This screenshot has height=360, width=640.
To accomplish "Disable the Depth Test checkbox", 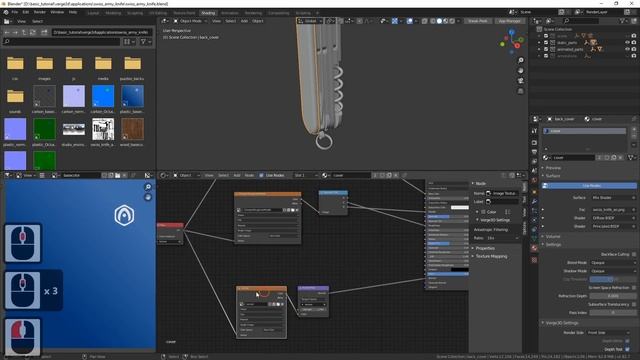I will (x=627, y=349).
